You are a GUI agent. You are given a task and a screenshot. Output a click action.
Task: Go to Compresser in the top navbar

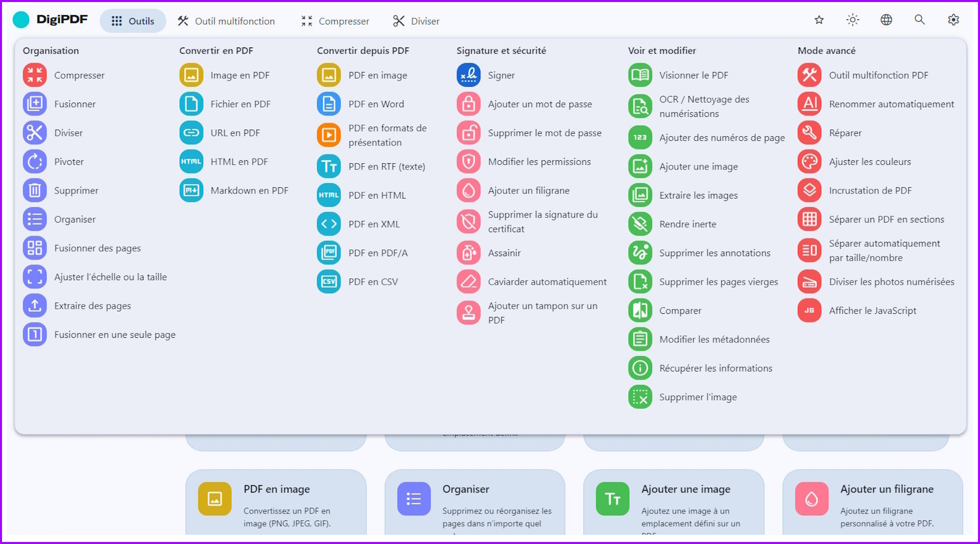point(335,21)
